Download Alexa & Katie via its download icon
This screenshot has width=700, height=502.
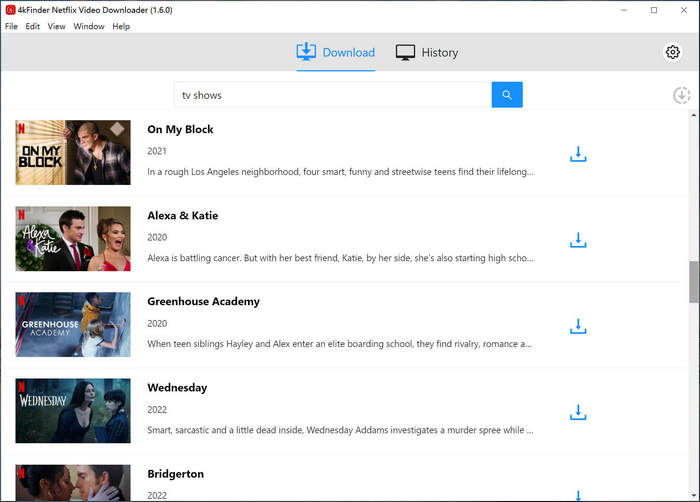click(578, 240)
